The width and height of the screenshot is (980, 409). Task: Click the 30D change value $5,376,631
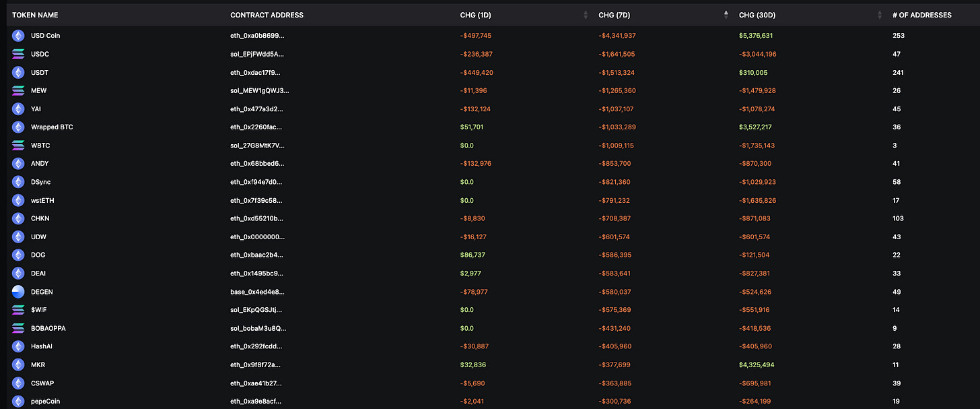pos(757,36)
